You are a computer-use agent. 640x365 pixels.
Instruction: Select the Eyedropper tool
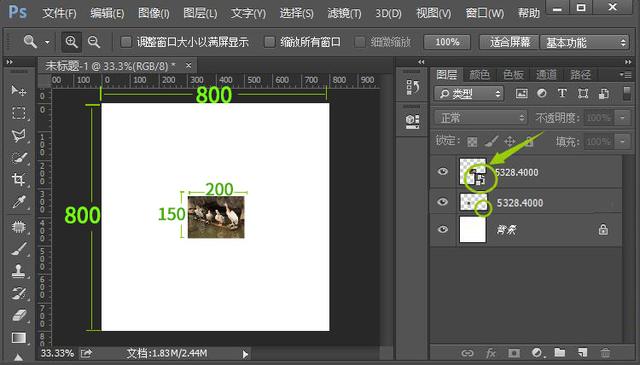click(x=19, y=202)
